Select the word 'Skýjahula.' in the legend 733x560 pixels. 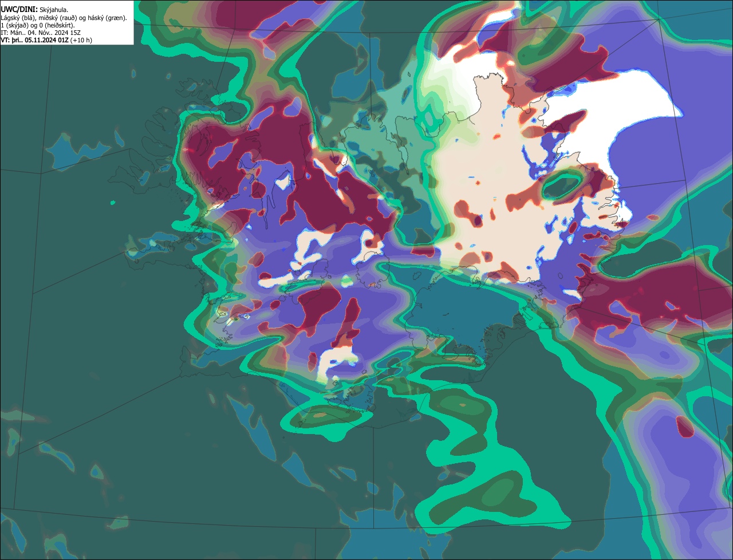click(54, 10)
